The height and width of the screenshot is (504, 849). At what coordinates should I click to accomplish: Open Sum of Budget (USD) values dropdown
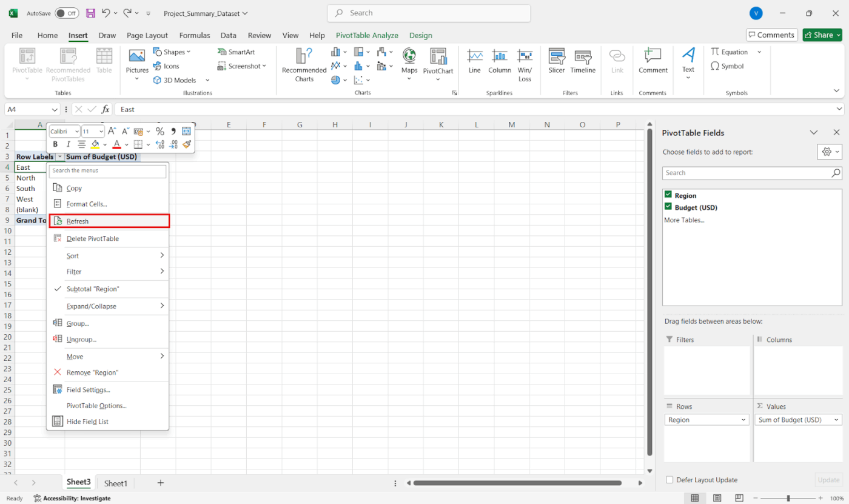click(837, 420)
